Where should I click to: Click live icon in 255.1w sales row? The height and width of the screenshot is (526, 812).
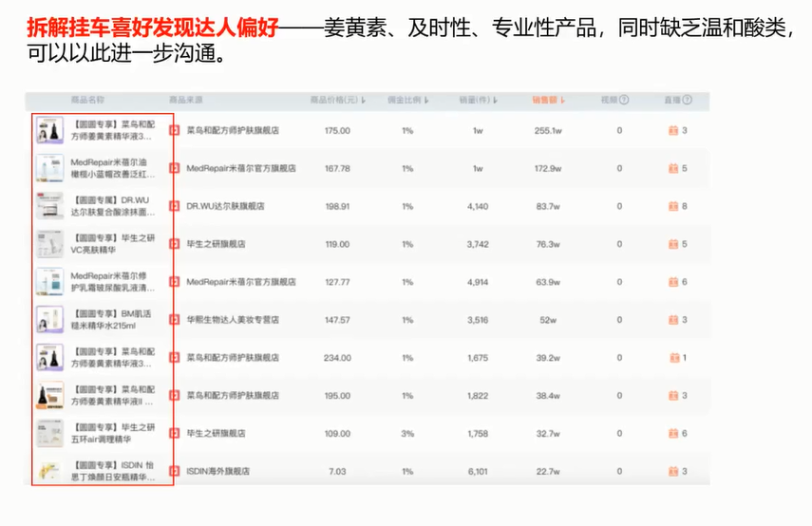(x=673, y=130)
